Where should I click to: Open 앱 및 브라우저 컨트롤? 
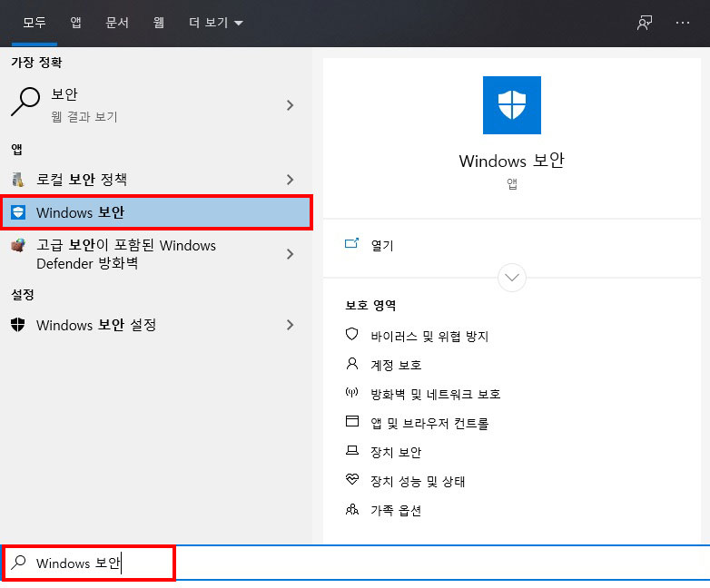click(429, 423)
